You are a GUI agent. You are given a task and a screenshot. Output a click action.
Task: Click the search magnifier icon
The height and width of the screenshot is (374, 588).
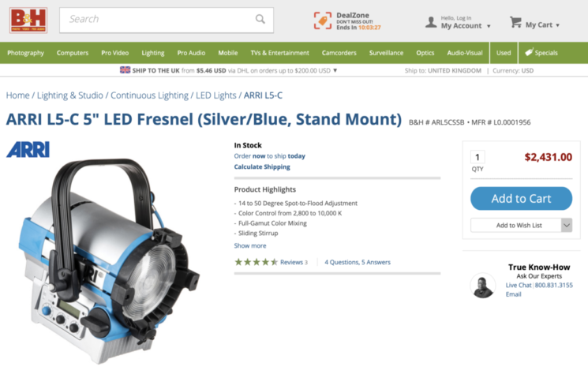(x=260, y=19)
